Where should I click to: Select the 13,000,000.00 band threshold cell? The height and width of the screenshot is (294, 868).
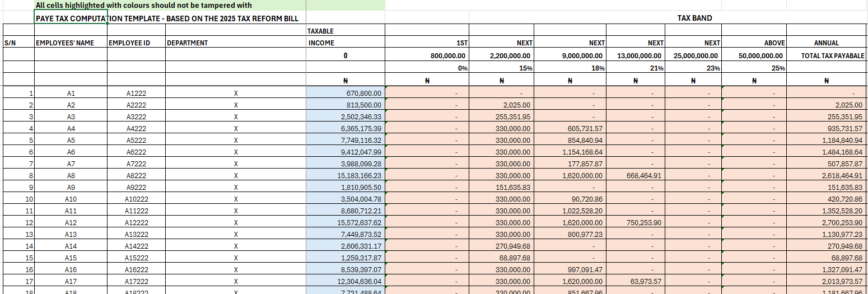[636, 55]
